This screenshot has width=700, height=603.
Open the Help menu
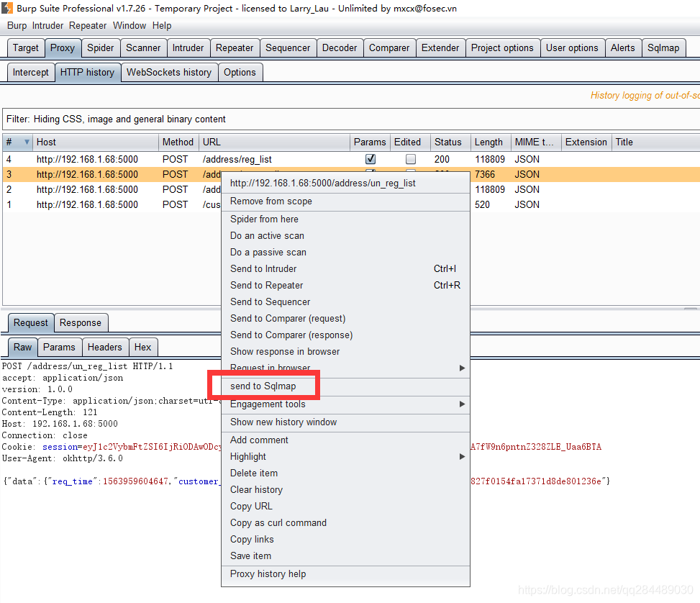pos(162,25)
